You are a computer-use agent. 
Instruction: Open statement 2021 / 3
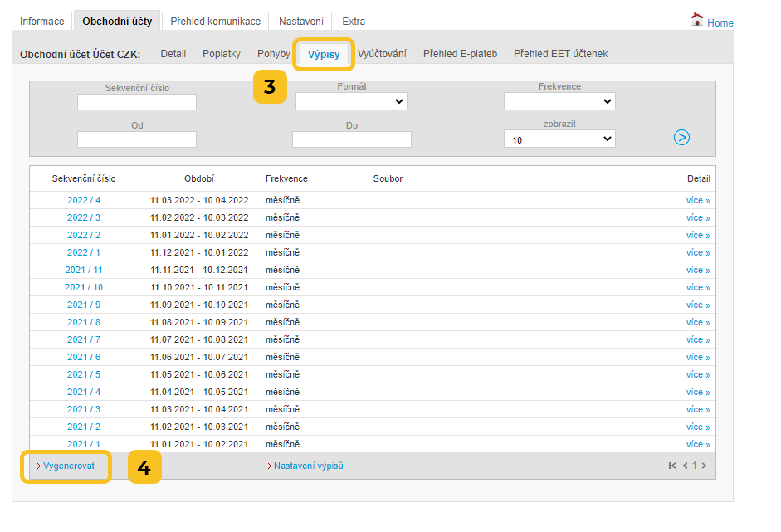[x=84, y=409]
